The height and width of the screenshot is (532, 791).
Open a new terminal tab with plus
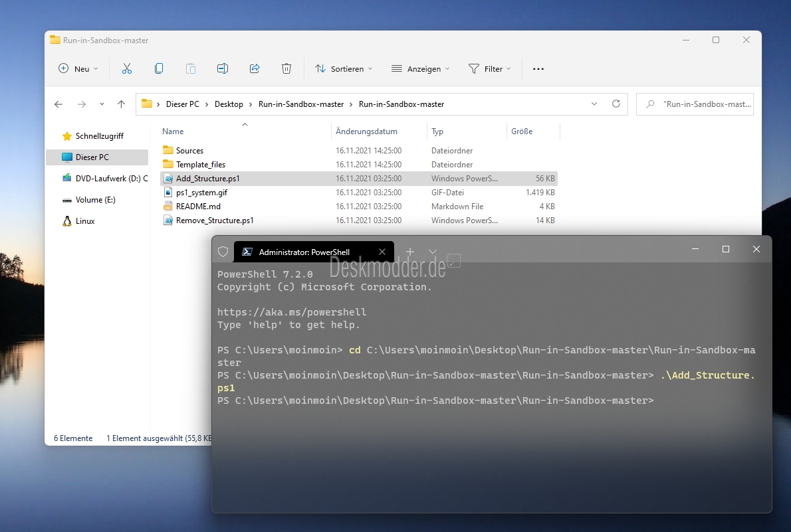(410, 251)
